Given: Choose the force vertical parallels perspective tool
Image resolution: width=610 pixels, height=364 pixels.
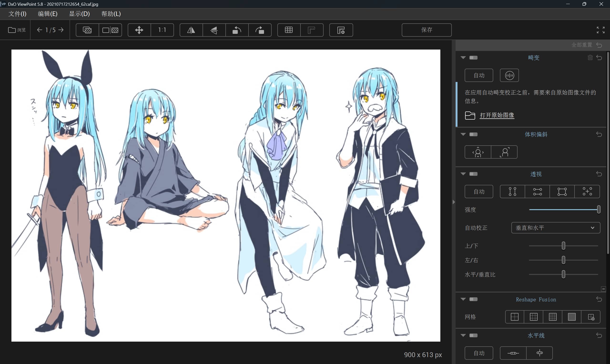Looking at the screenshot, I should (x=512, y=192).
